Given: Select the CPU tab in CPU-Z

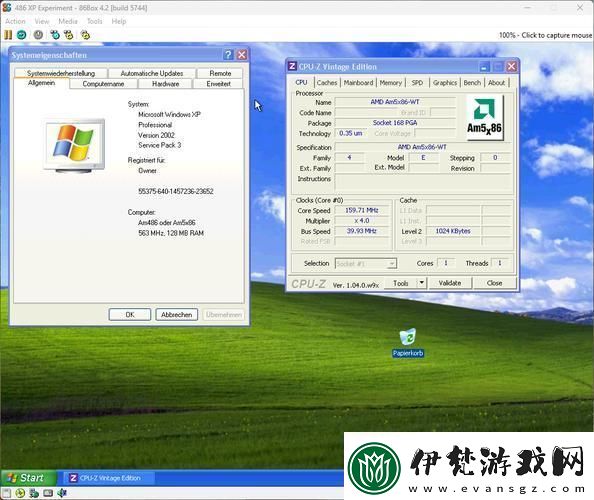Looking at the screenshot, I should 302,82.
